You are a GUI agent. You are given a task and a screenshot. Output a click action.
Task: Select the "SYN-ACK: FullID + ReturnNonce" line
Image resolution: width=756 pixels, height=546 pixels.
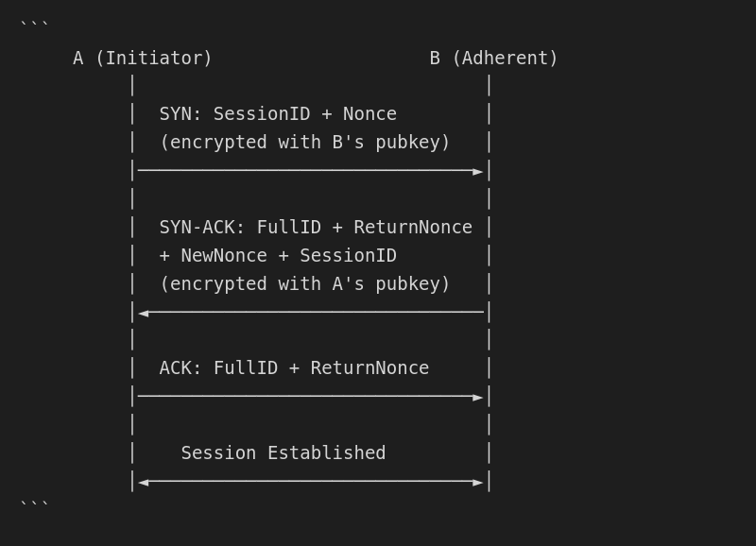[x=316, y=228]
